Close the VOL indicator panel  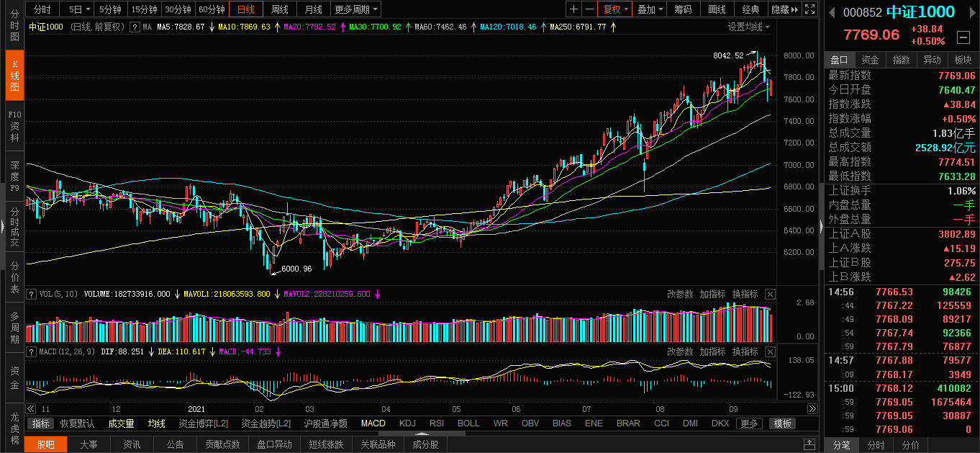(770, 294)
